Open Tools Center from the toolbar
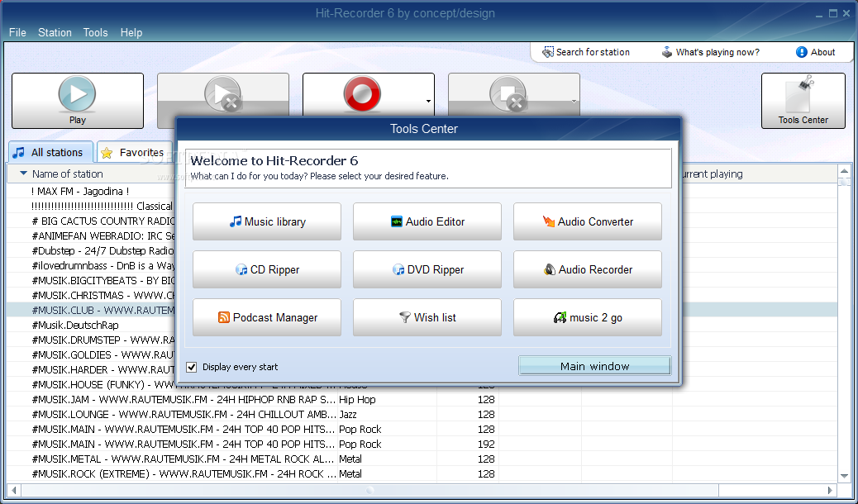 tap(803, 101)
